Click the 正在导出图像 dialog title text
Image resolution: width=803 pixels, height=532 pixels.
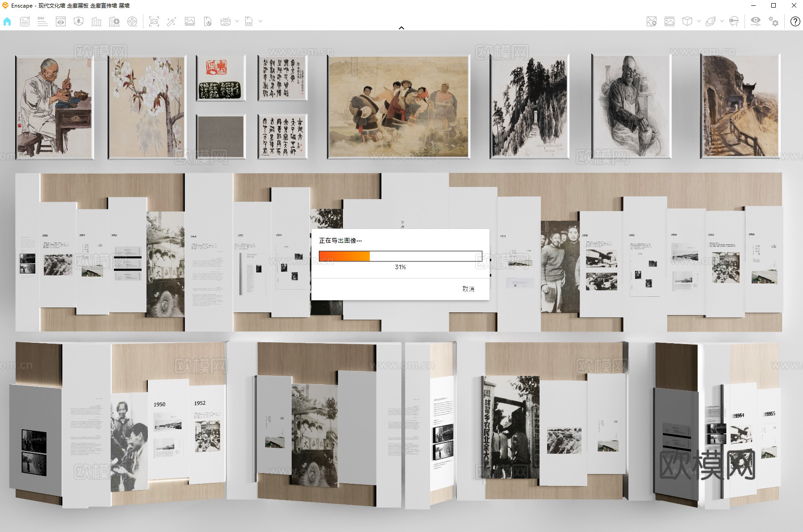[x=340, y=241]
